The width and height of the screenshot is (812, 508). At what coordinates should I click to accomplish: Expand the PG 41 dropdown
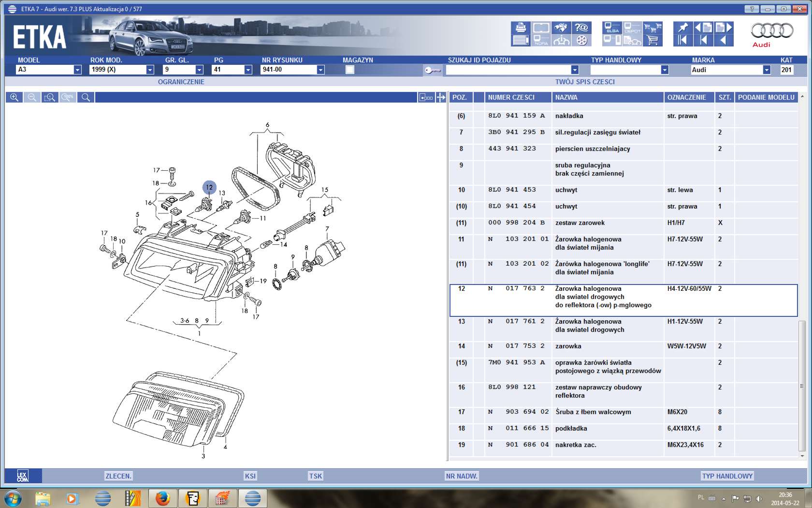[x=248, y=70]
